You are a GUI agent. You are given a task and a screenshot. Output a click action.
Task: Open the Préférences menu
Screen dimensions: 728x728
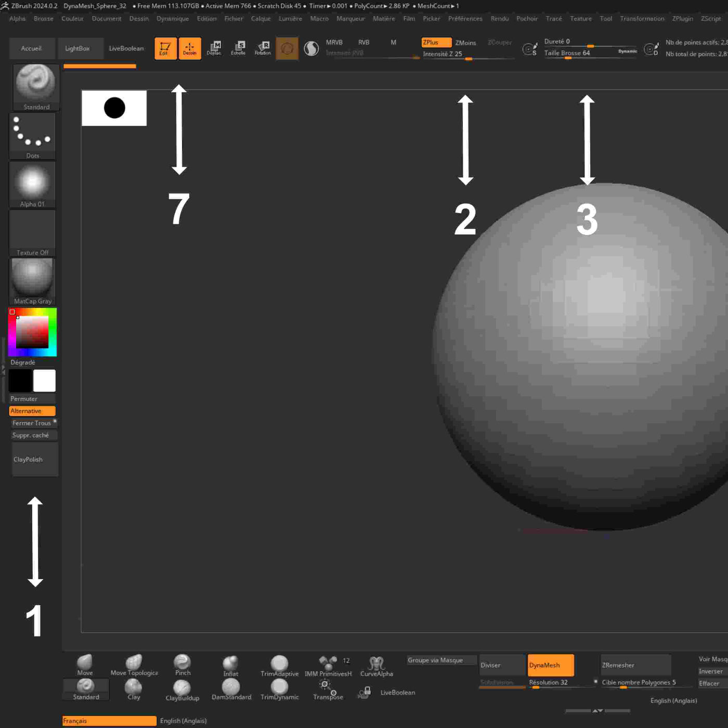[x=465, y=19]
